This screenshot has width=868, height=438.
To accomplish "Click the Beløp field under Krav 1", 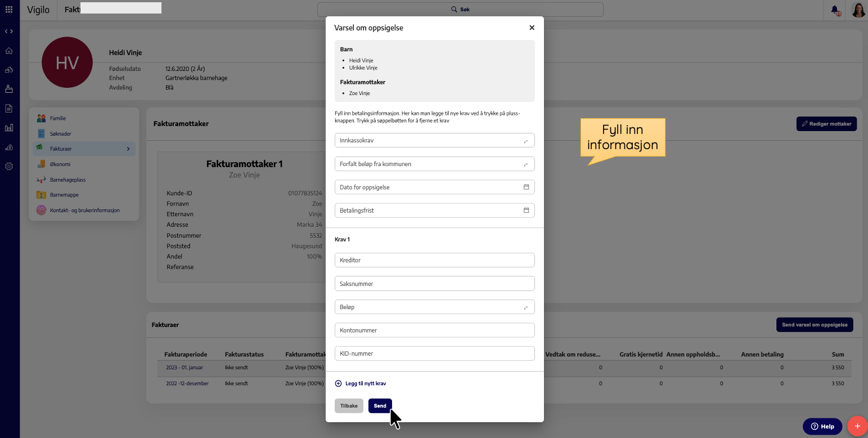I will (x=434, y=307).
